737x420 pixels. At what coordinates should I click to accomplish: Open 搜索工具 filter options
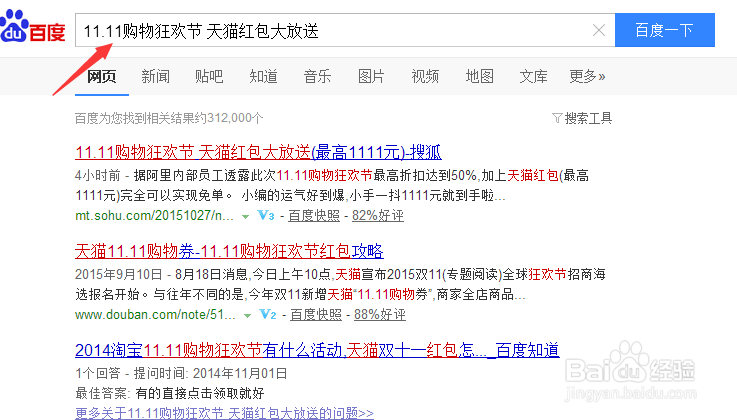coord(582,118)
